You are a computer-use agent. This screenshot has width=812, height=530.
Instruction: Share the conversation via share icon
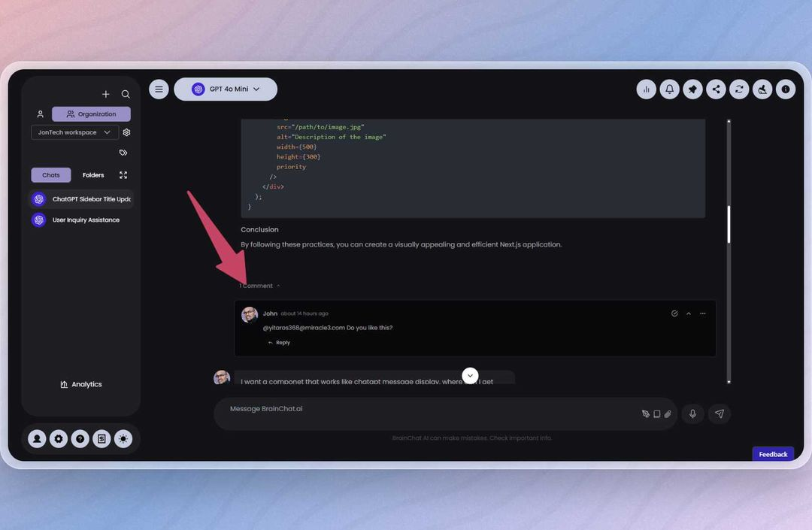(x=716, y=89)
